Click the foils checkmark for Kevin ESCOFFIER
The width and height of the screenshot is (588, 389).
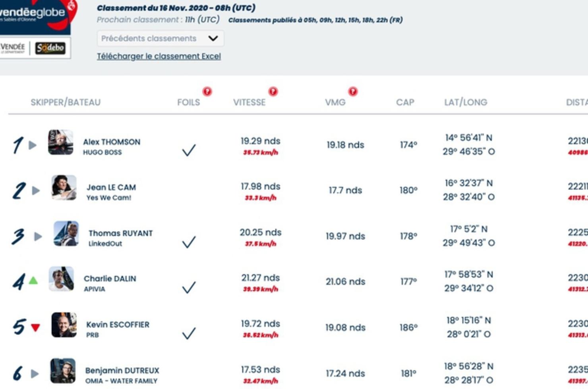(189, 333)
